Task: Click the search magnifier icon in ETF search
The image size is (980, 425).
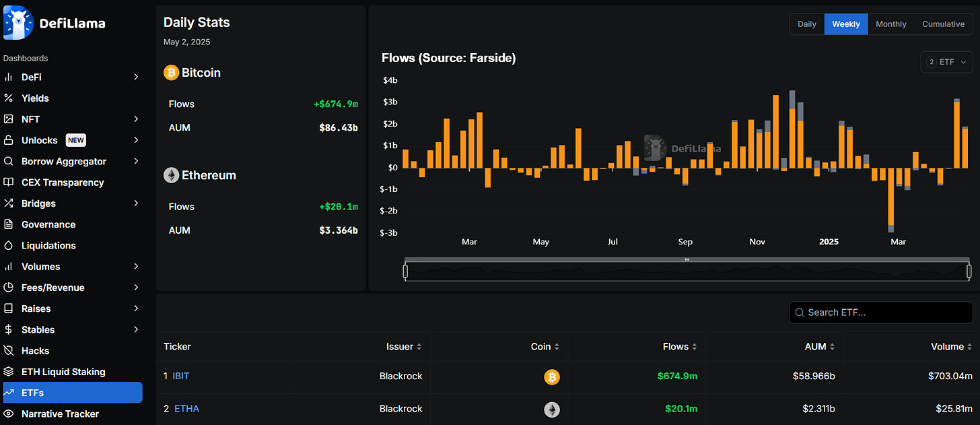Action: coord(800,313)
